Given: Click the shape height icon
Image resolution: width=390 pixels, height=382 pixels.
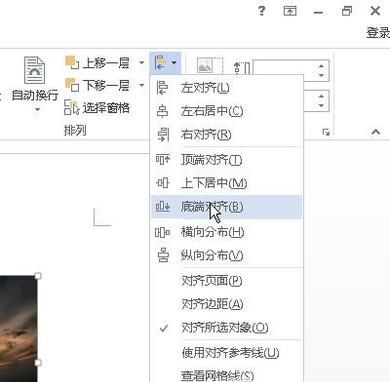Looking at the screenshot, I should tap(242, 68).
